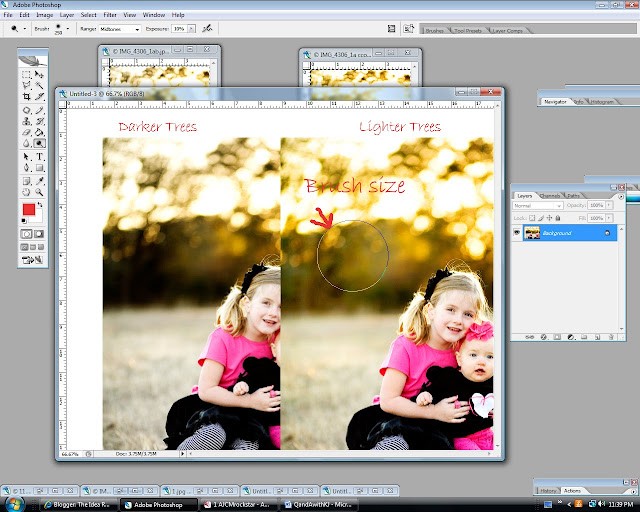Switch to Adobe Photoshop in the taskbar

click(158, 505)
